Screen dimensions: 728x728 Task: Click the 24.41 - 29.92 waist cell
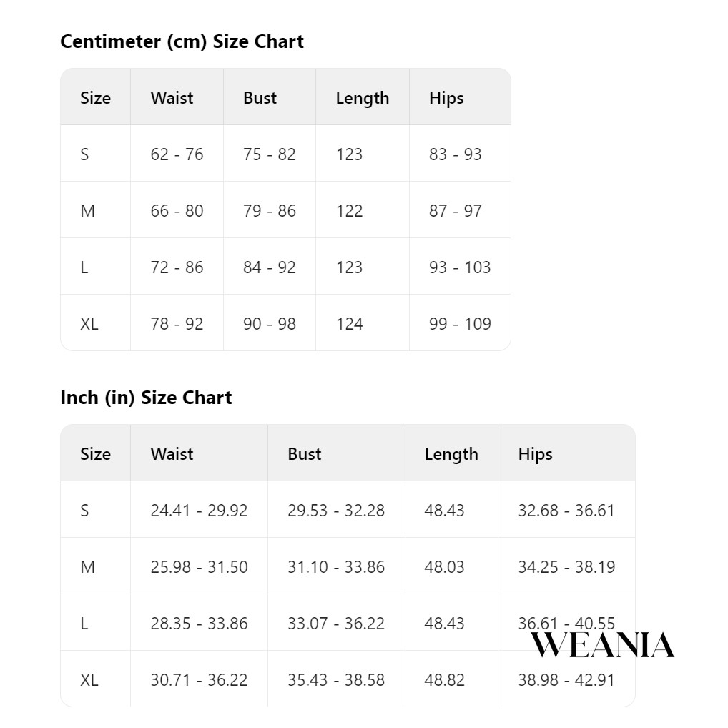(x=199, y=510)
